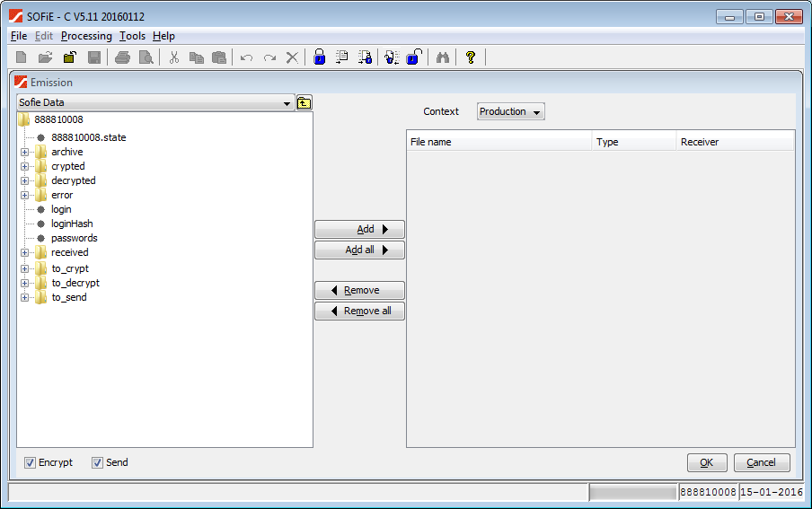Open the Tools menu
This screenshot has height=509, width=812.
pyautogui.click(x=132, y=36)
